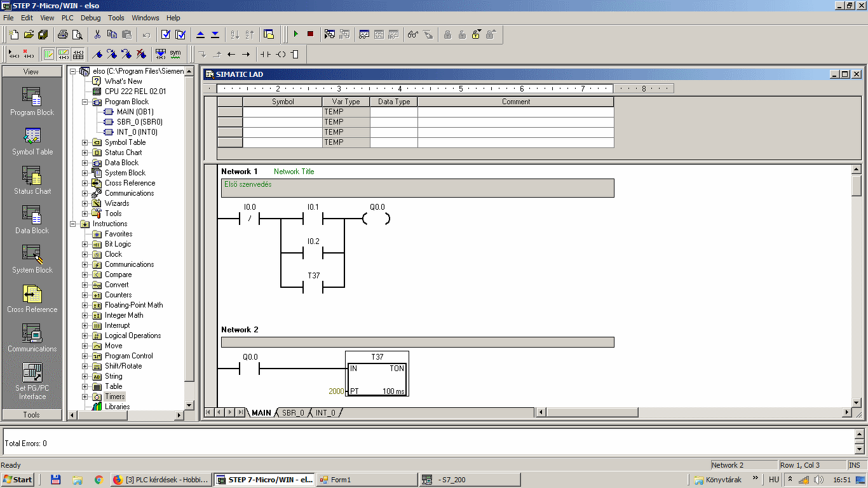The width and height of the screenshot is (868, 488).
Task: Click the Line Right arrow icon
Action: click(246, 54)
